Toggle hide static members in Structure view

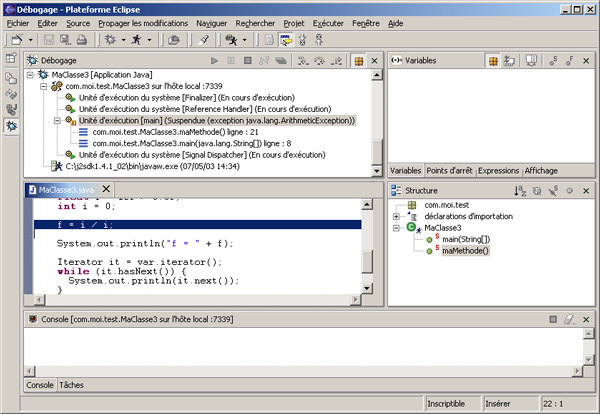click(552, 190)
